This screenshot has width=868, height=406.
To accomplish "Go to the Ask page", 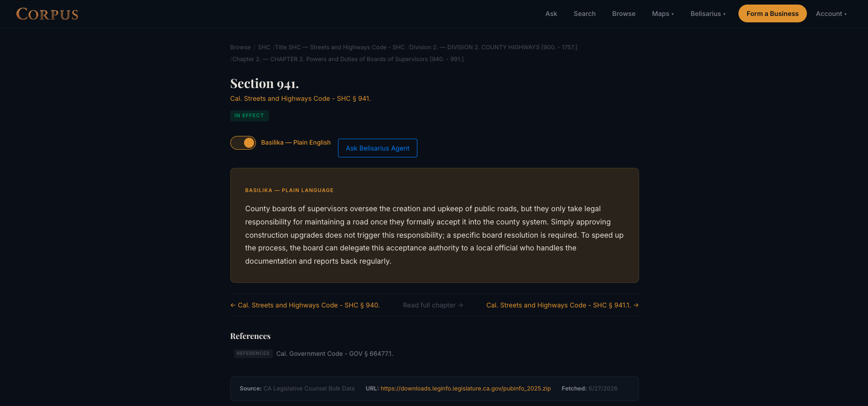I will [551, 14].
